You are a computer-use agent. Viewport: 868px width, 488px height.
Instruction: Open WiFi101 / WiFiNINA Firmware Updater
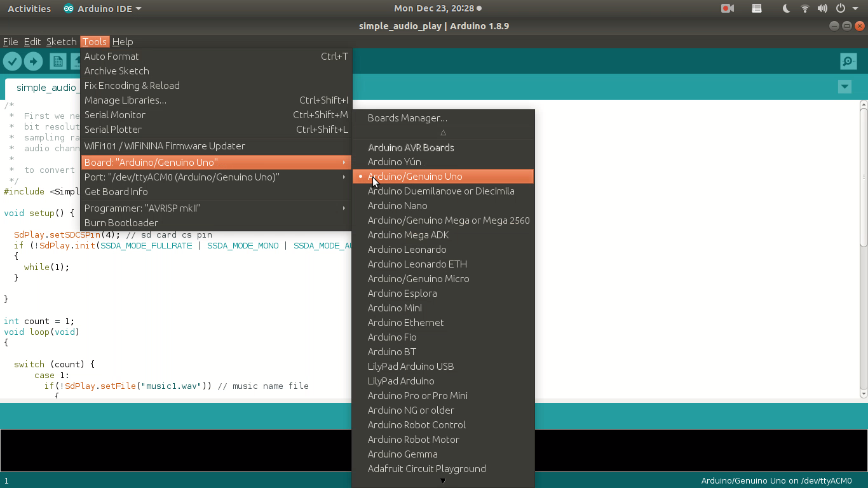(x=216, y=146)
